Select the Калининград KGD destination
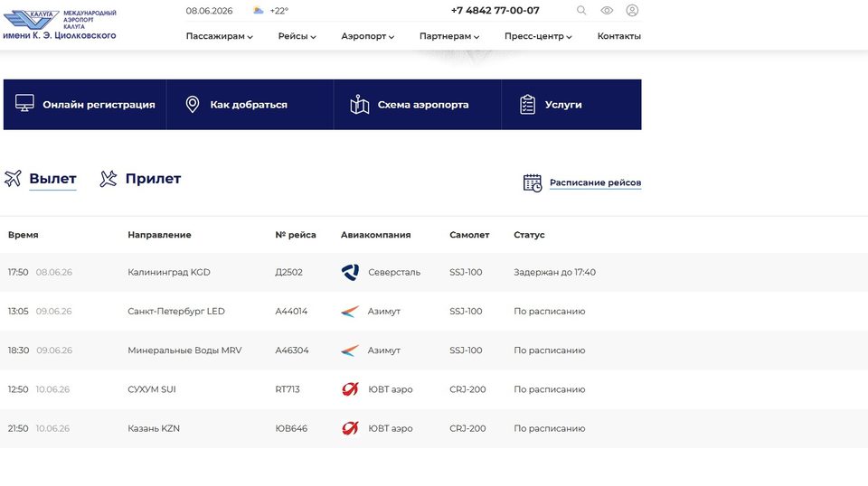 pos(169,272)
